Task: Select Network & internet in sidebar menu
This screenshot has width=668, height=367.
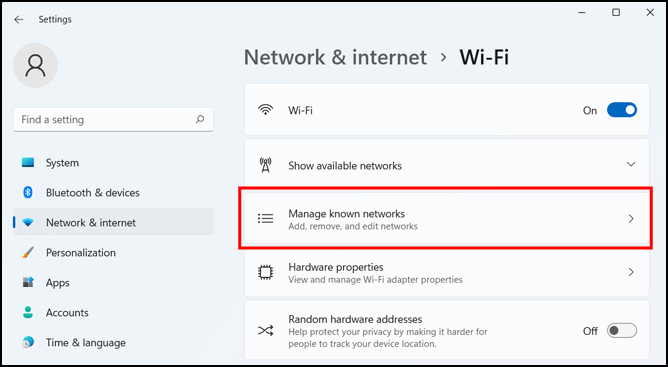Action: (x=113, y=223)
